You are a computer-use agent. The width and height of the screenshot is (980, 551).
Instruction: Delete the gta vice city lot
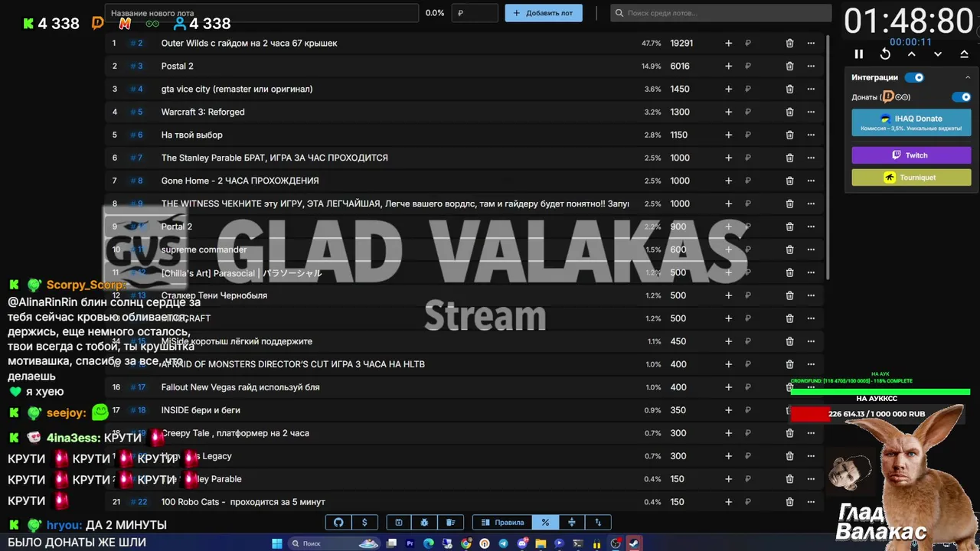[790, 90]
